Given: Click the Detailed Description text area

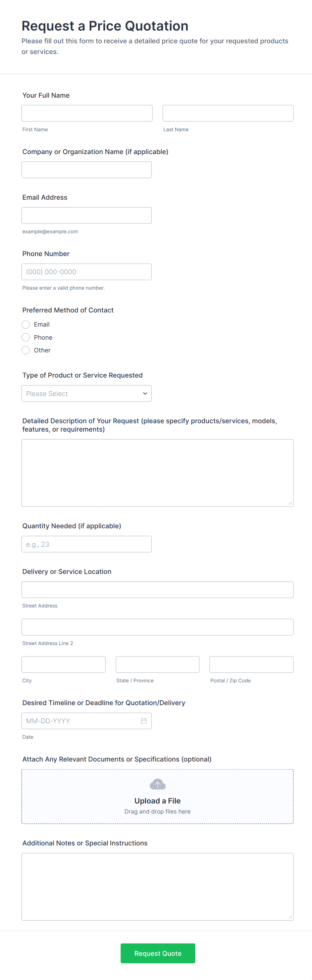Looking at the screenshot, I should click(158, 473).
